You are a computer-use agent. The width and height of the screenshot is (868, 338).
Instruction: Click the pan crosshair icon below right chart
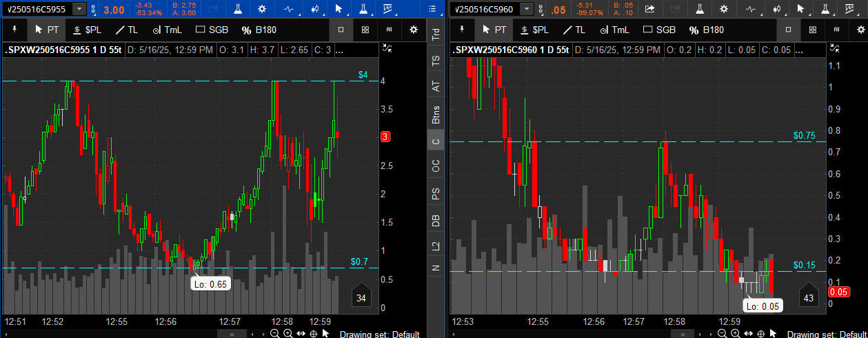[x=761, y=334]
